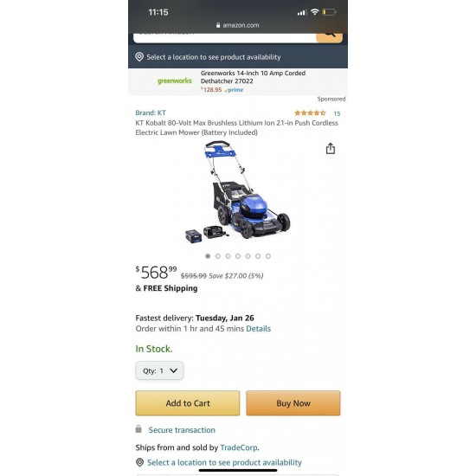The width and height of the screenshot is (476, 476).
Task: Tap the greenworks logo in sponsored ad
Action: coord(175,80)
